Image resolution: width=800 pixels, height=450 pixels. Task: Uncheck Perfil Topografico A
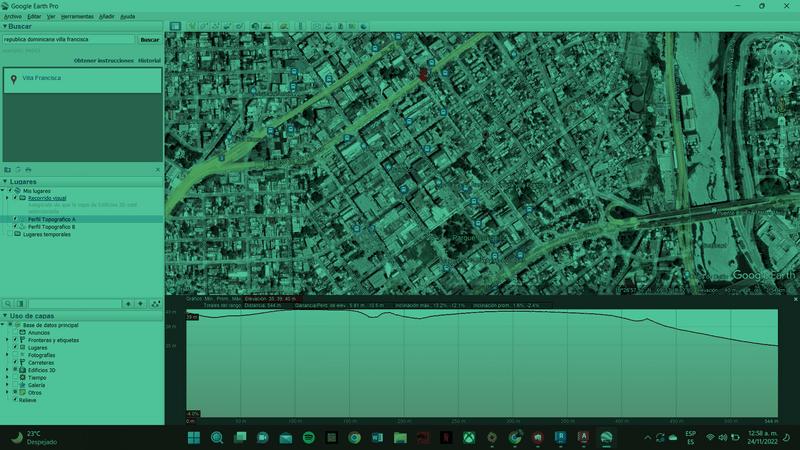coord(15,219)
